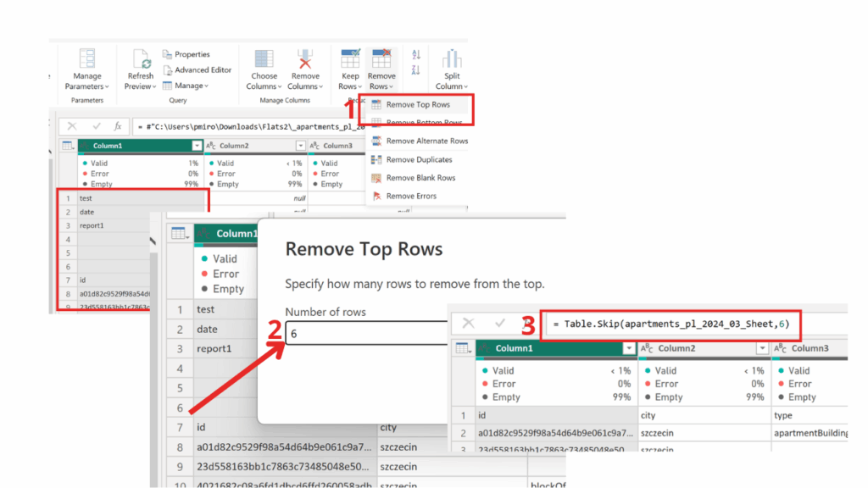This screenshot has height=488, width=868.
Task: Select Remove Errors from the menu
Action: click(x=411, y=197)
